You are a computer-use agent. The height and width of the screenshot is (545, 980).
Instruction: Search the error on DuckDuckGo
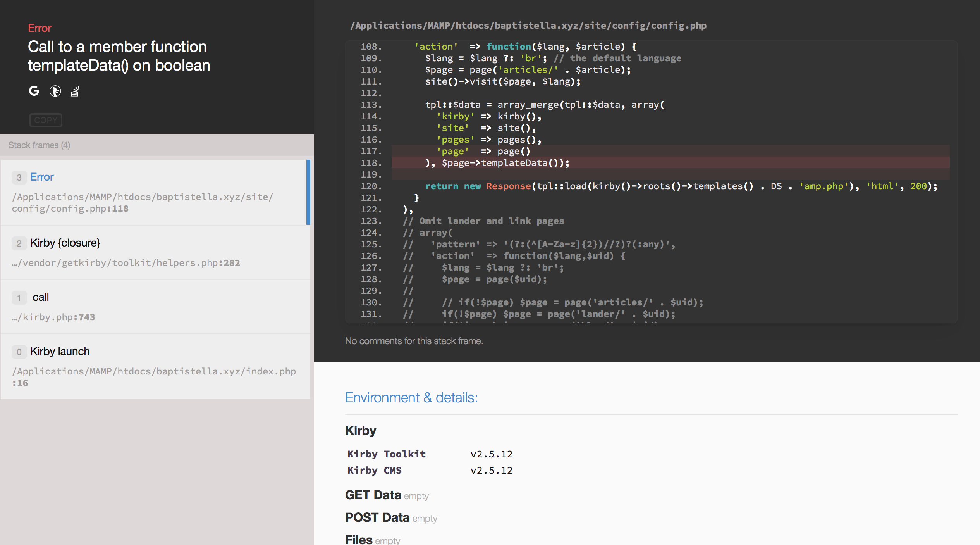[55, 91]
